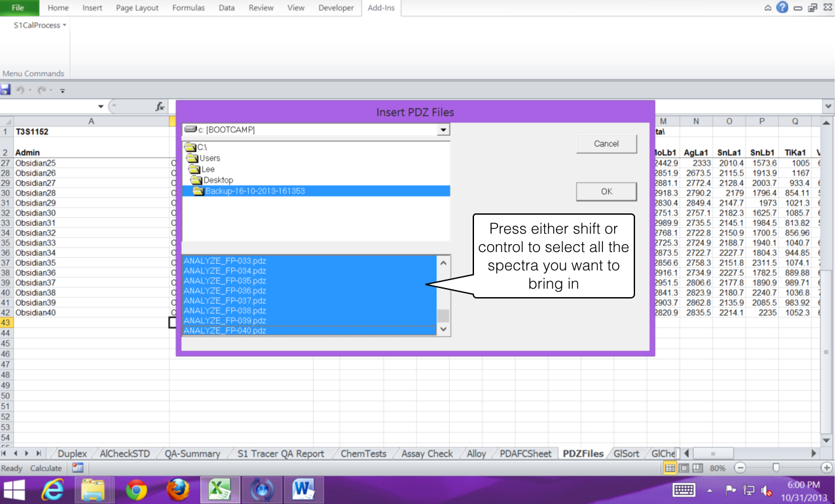This screenshot has height=504, width=838.
Task: Open Word from the taskbar
Action: 303,489
